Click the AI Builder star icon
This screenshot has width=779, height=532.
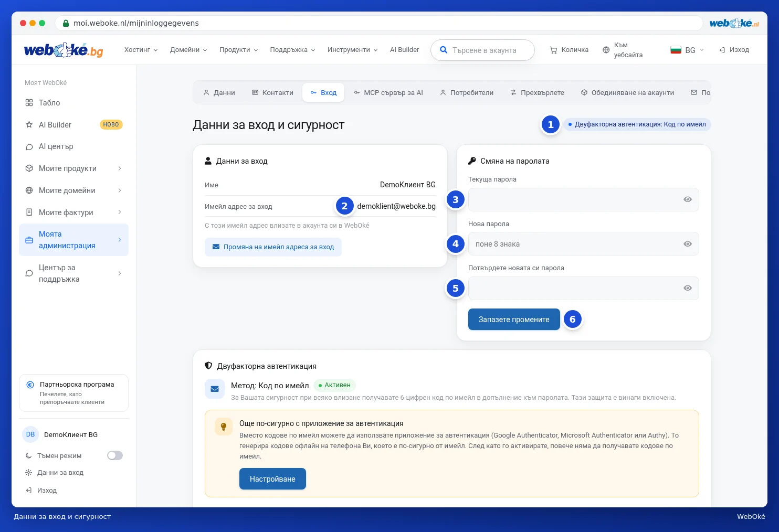click(x=29, y=125)
